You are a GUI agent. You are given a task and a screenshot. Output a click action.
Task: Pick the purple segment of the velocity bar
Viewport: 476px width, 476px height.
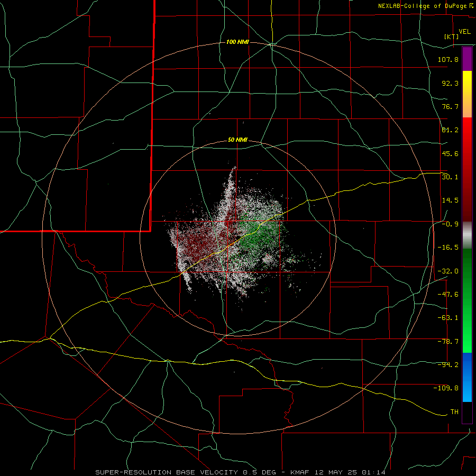pyautogui.click(x=467, y=59)
